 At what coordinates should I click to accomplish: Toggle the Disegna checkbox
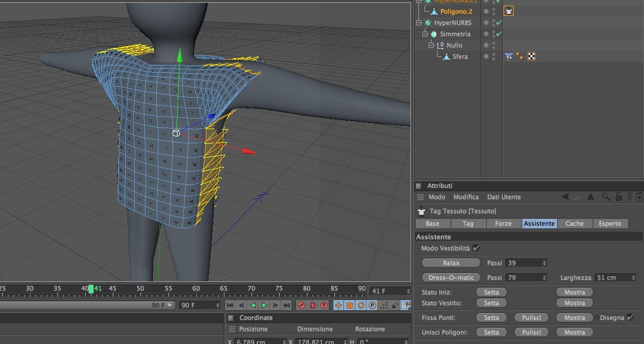click(x=630, y=317)
